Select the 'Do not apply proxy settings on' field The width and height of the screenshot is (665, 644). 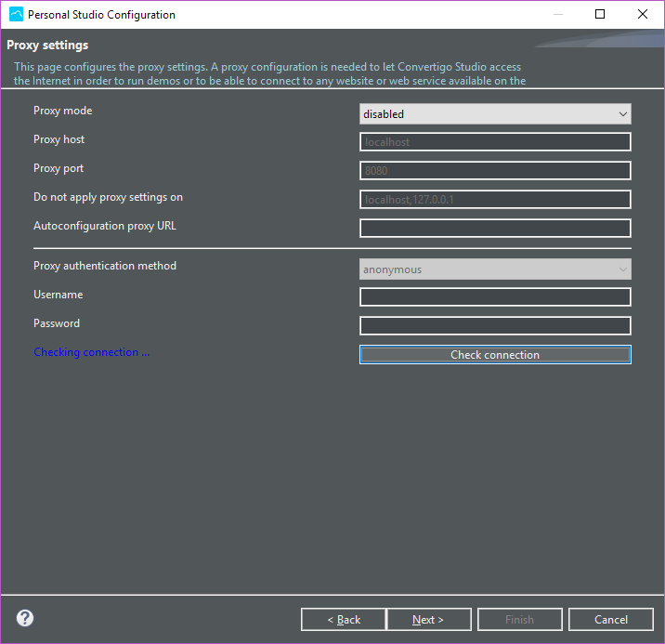[495, 200]
